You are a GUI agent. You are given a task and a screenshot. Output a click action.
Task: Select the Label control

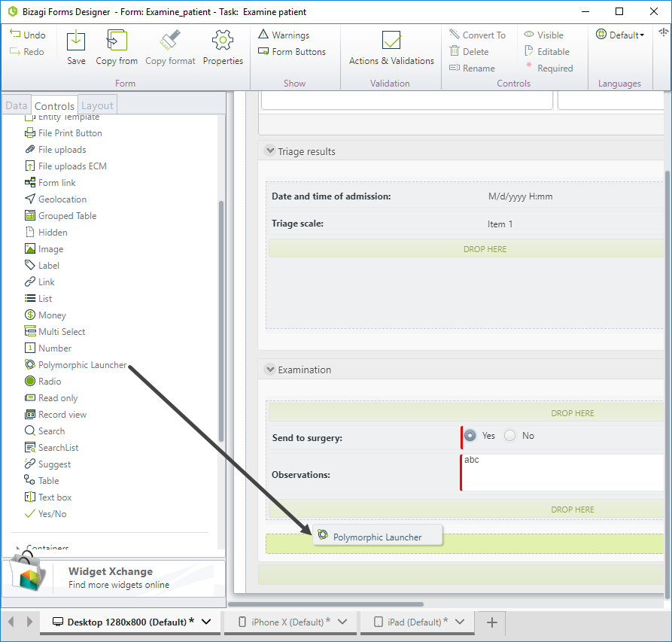(x=42, y=266)
